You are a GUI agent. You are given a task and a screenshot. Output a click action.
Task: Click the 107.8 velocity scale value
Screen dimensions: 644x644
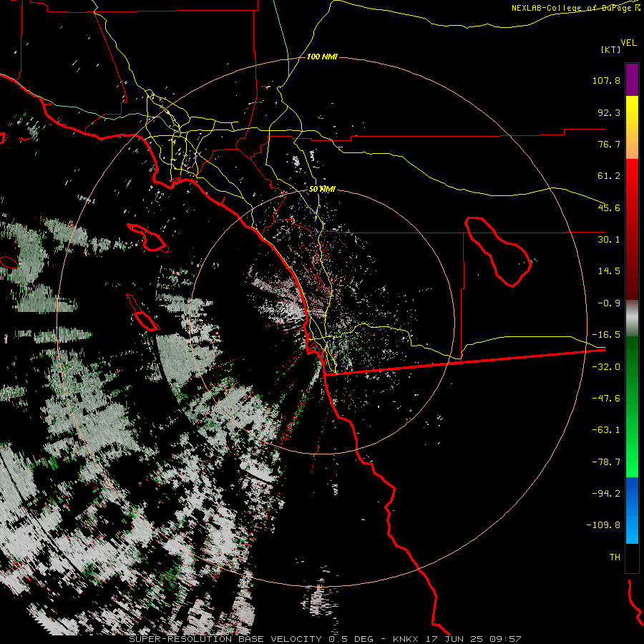606,80
